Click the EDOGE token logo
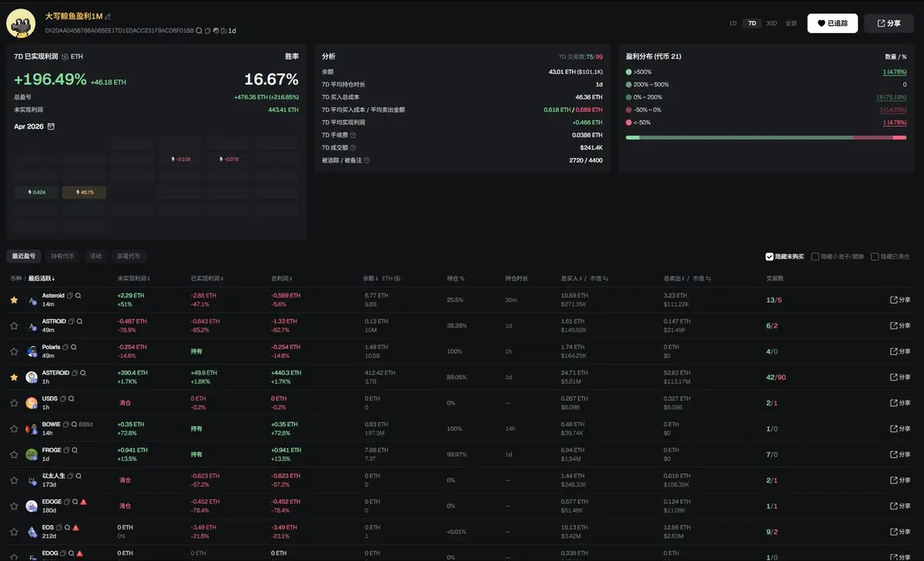The height and width of the screenshot is (561, 924). tap(32, 506)
